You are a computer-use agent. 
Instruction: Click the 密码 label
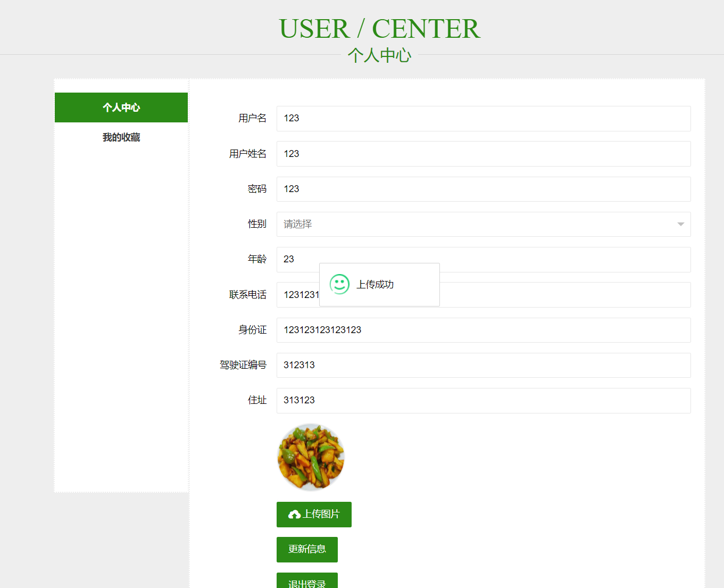point(257,189)
